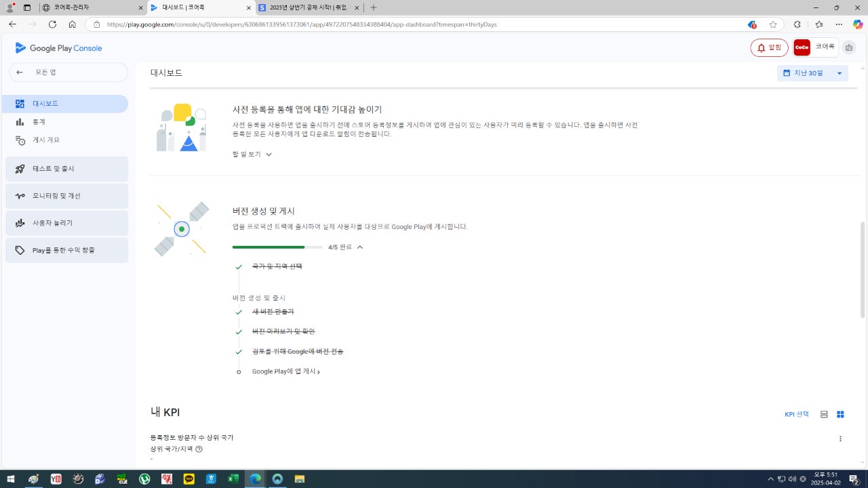Click the 코어톡 account avatar icon

click(x=802, y=47)
